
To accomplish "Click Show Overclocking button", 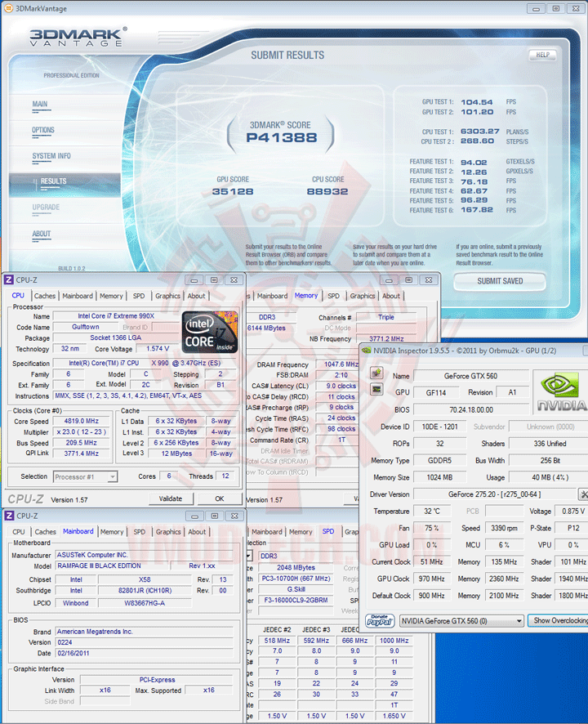I will click(559, 620).
